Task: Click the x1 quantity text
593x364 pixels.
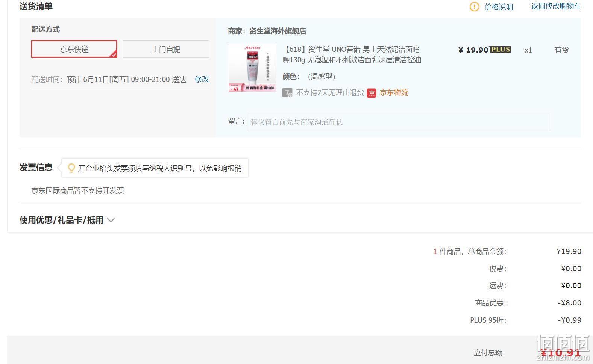Action: pos(528,50)
